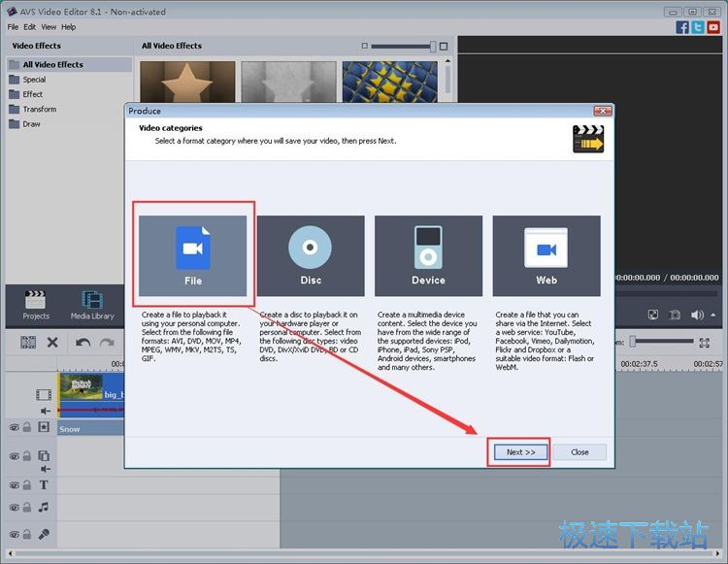The image size is (728, 564).
Task: Mute preview with speaker icon
Action: click(x=697, y=315)
